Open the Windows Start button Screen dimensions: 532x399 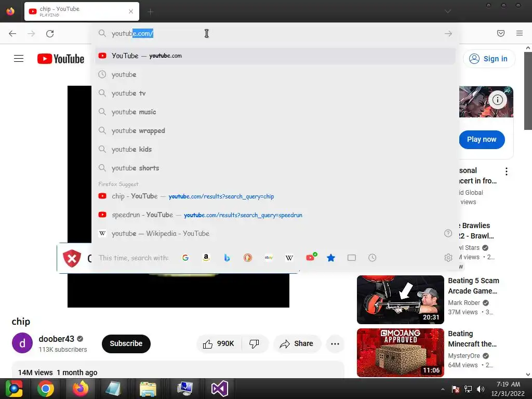coord(14,389)
